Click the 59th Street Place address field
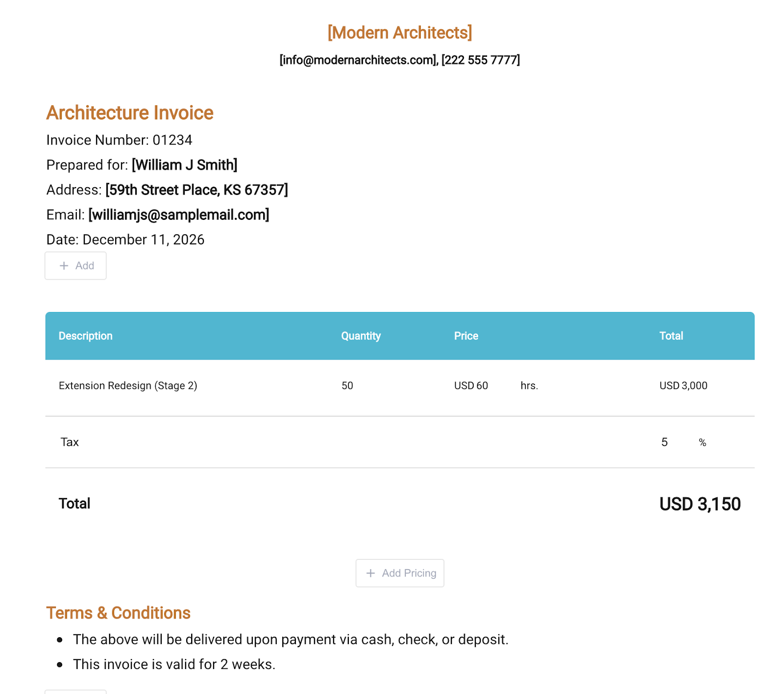 coord(196,190)
